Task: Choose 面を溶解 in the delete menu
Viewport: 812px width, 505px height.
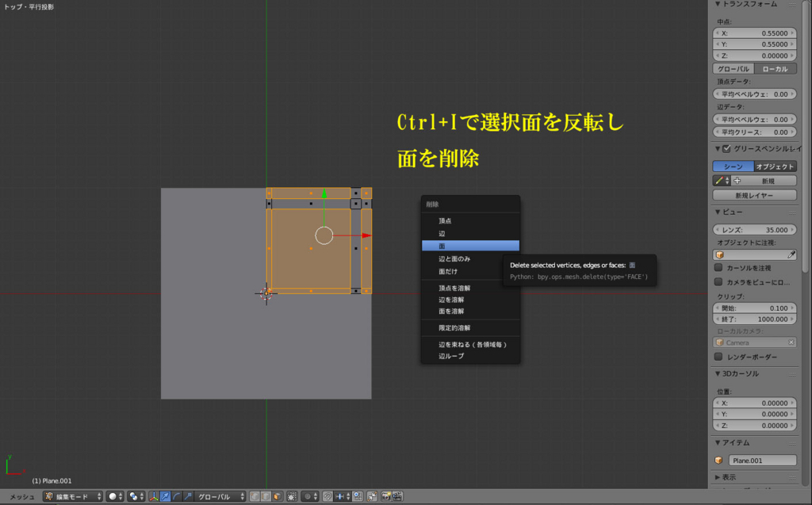Action: click(470, 312)
